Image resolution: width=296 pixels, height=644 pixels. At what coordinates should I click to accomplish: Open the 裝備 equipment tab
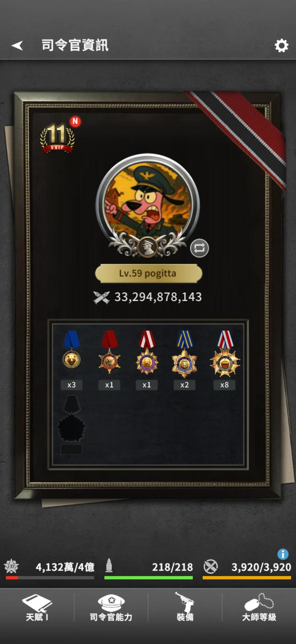(185, 607)
